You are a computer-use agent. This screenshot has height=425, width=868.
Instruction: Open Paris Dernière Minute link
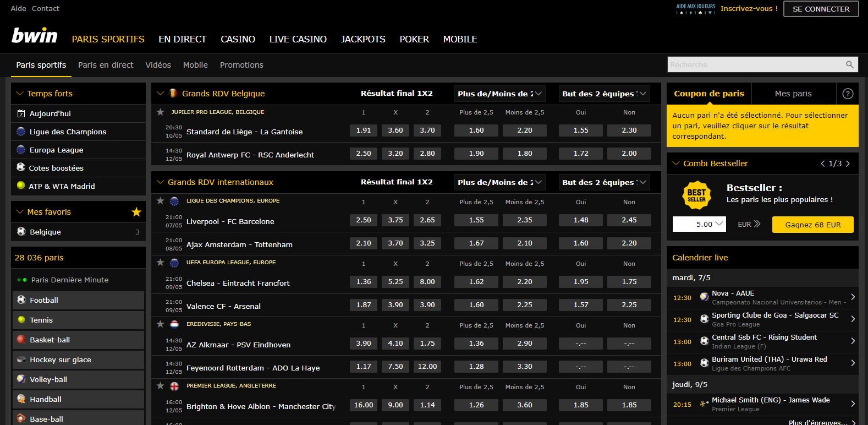70,280
